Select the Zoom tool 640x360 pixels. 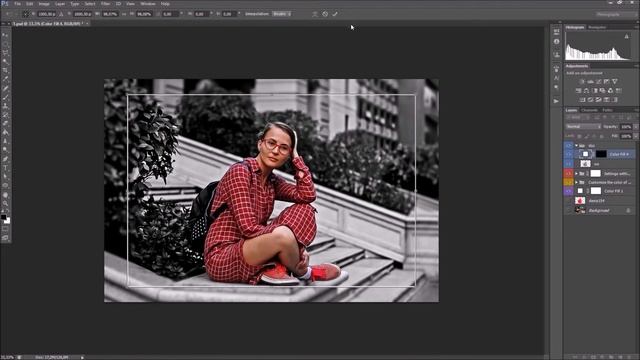coord(5,203)
